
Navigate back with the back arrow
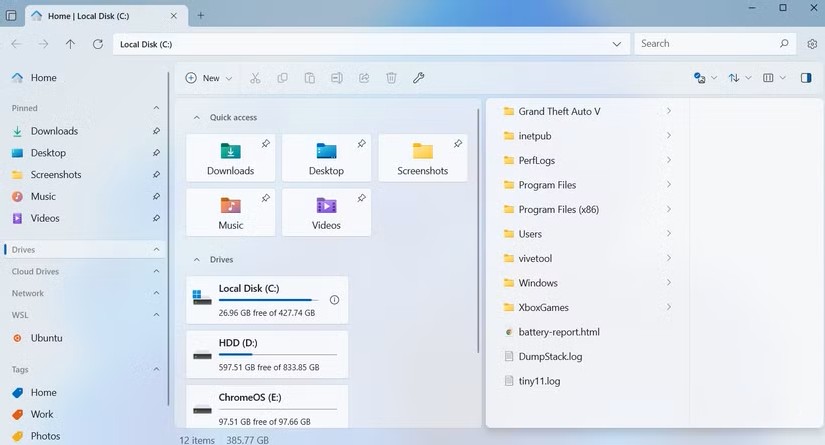tap(17, 44)
